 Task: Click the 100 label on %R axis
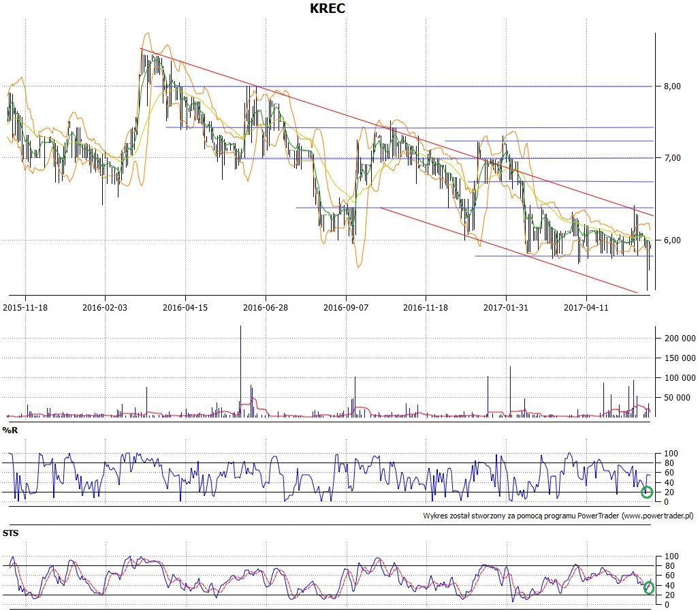click(671, 454)
